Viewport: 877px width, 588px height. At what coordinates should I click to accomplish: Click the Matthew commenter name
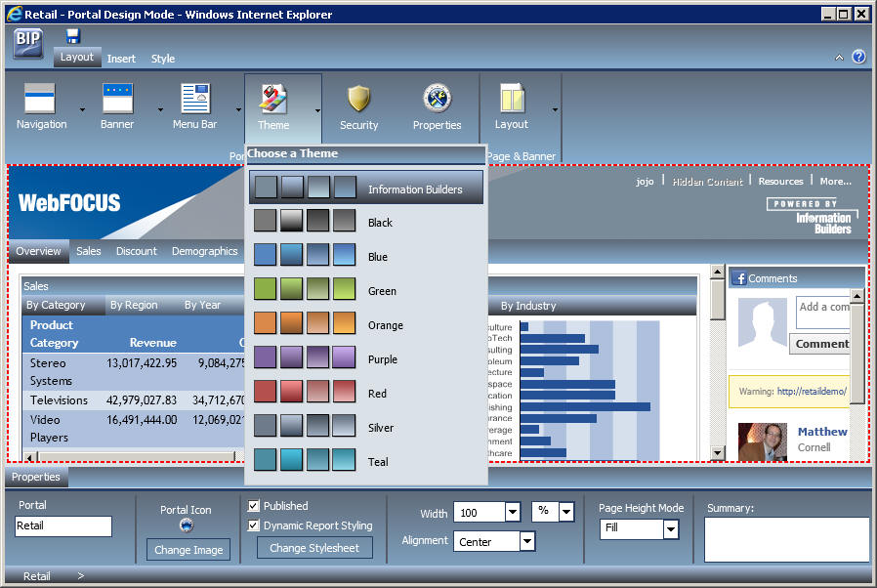pos(822,432)
